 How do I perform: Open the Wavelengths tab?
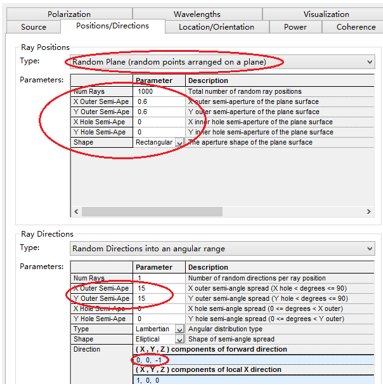(x=197, y=14)
